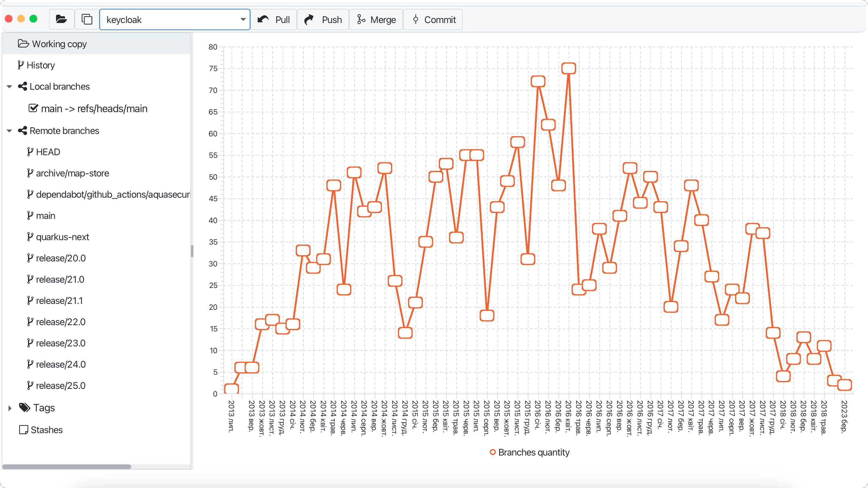Click the first data point at 2013 лип.

coord(231,389)
